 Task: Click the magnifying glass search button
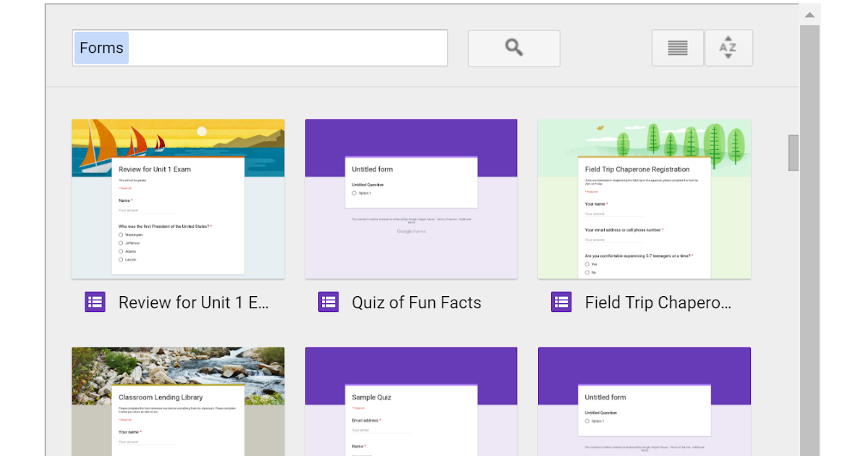pos(514,48)
